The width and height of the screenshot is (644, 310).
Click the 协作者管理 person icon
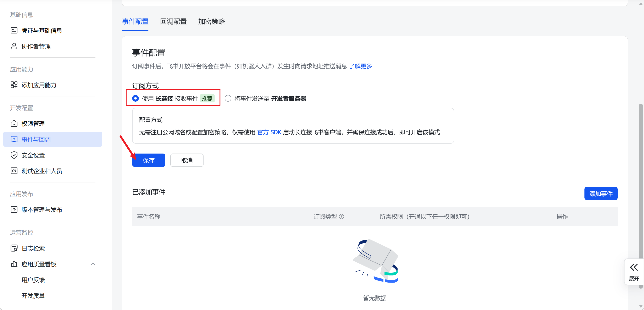14,46
